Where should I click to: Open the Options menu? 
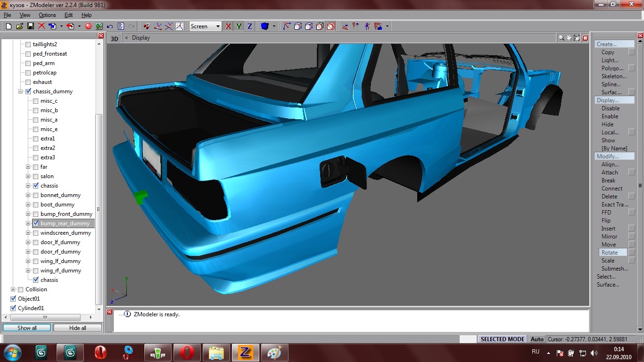(x=47, y=15)
